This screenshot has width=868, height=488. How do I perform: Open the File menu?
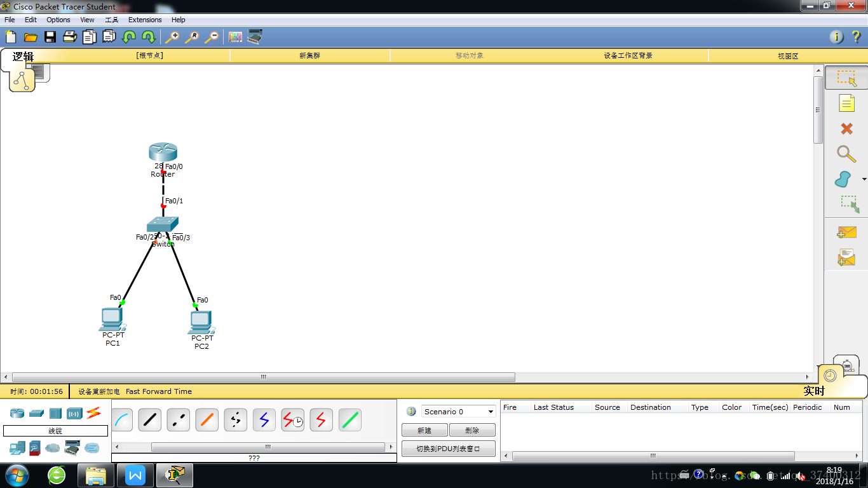click(x=10, y=20)
